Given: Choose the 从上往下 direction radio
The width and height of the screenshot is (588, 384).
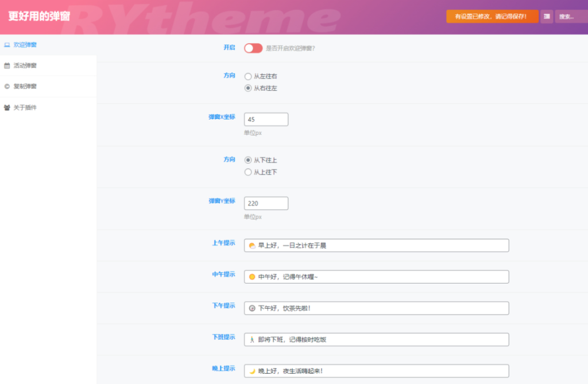Looking at the screenshot, I should coord(248,172).
